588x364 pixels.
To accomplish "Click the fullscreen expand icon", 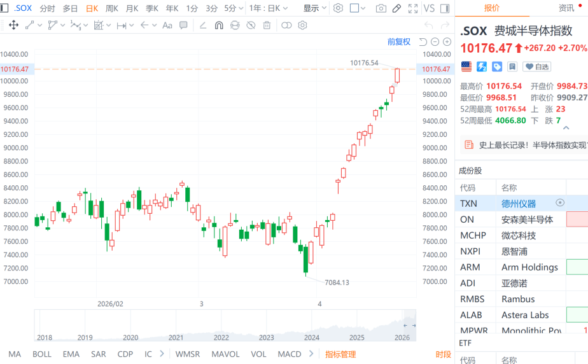I will [x=412, y=8].
